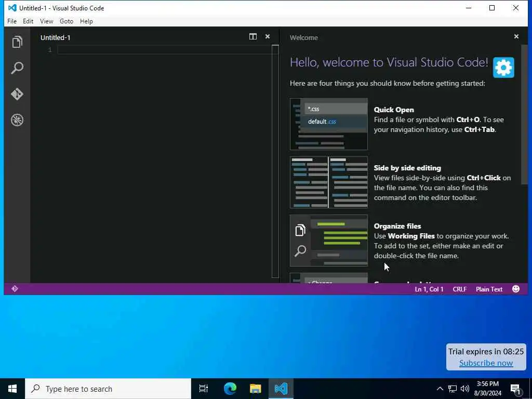Open the Goto menu
532x399 pixels.
tap(66, 21)
